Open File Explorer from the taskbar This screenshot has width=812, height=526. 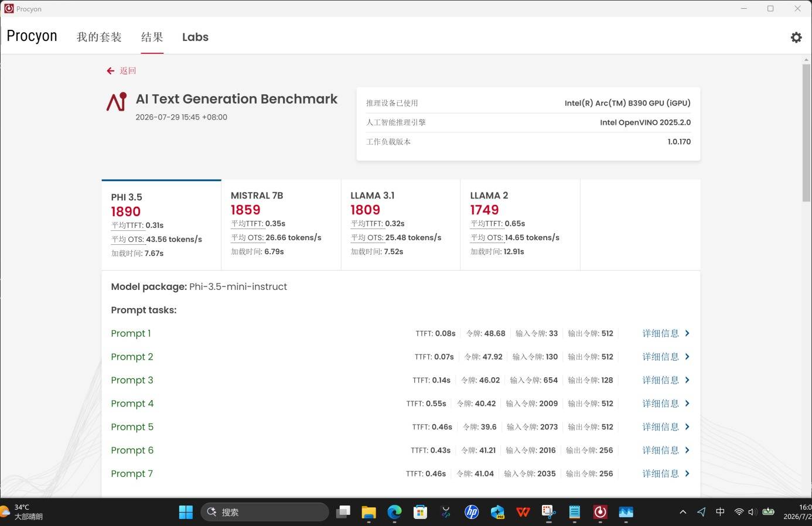pyautogui.click(x=369, y=512)
